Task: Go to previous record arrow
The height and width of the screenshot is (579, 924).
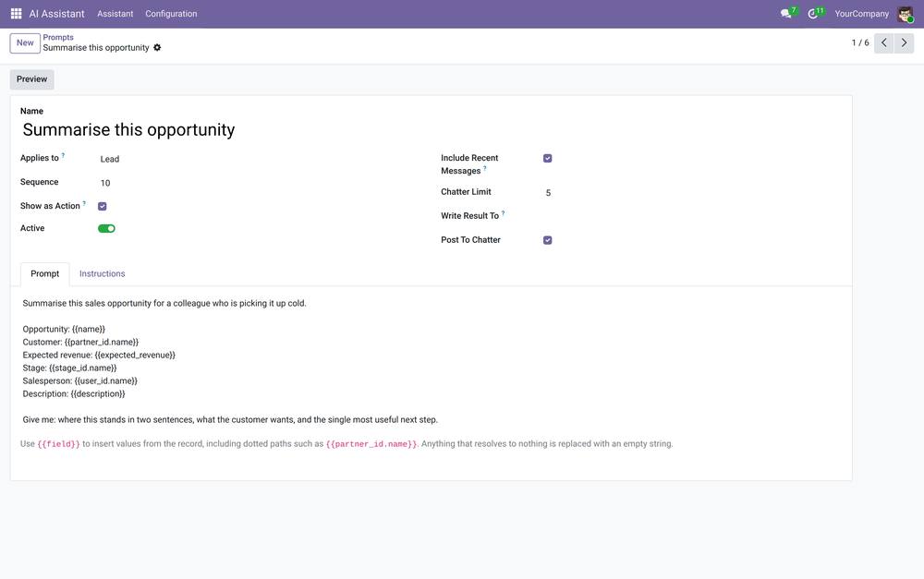Action: pyautogui.click(x=883, y=43)
